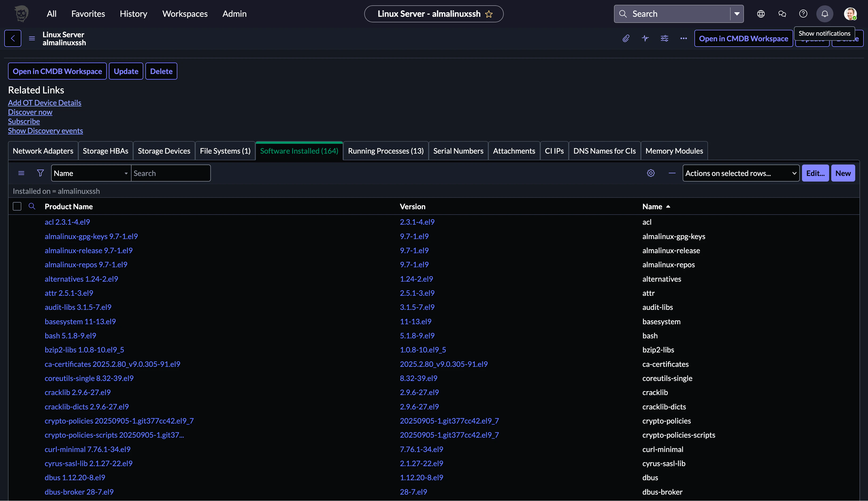Click Open in CMDB Workspace in header bar
868x501 pixels.
point(743,38)
